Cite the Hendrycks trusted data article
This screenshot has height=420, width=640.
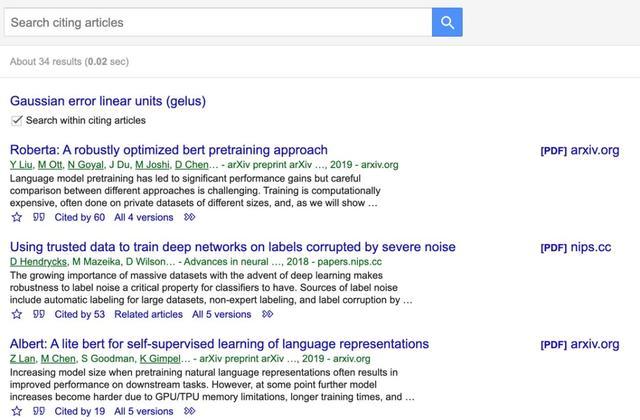tap(39, 314)
